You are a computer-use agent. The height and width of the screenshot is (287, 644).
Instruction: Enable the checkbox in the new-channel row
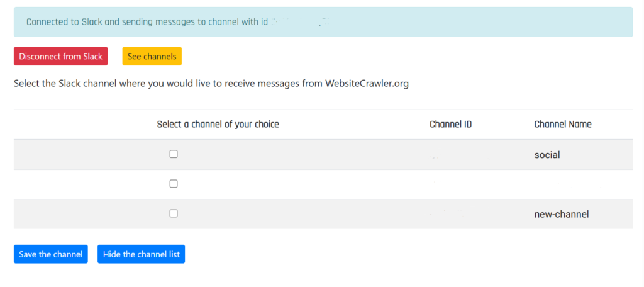(174, 213)
